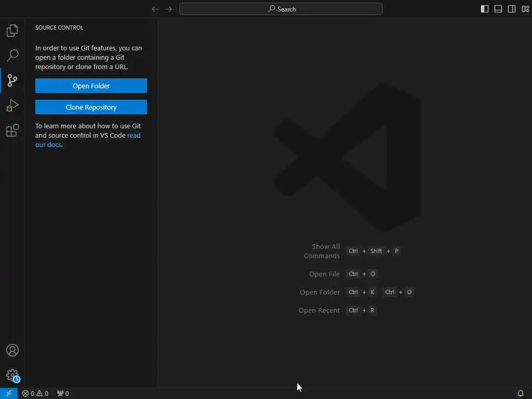Open the errors and warnings status item
The width and height of the screenshot is (532, 399).
[x=35, y=394]
